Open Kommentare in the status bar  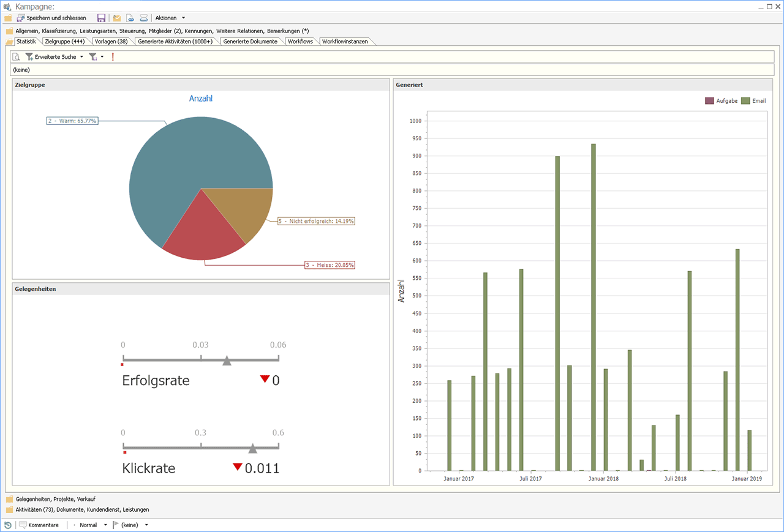(x=39, y=525)
